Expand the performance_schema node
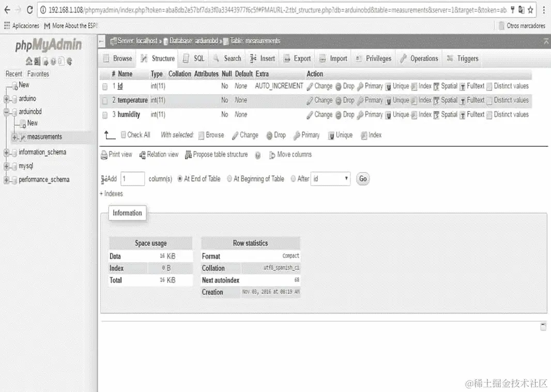 [x=6, y=180]
